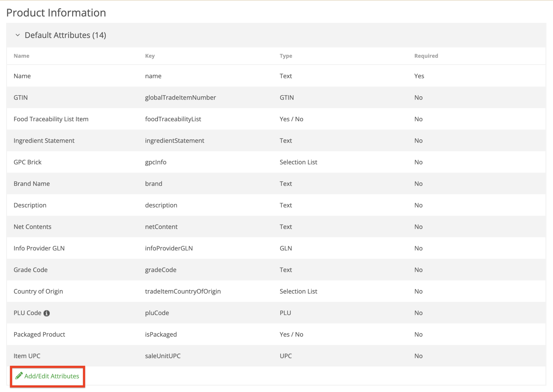Viewport: 553px width, 392px height.
Task: Click the GLN type cell
Action: tap(286, 248)
